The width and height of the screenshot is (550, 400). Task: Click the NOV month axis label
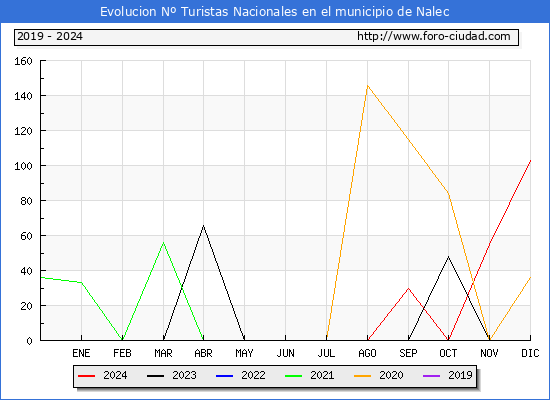point(489,353)
